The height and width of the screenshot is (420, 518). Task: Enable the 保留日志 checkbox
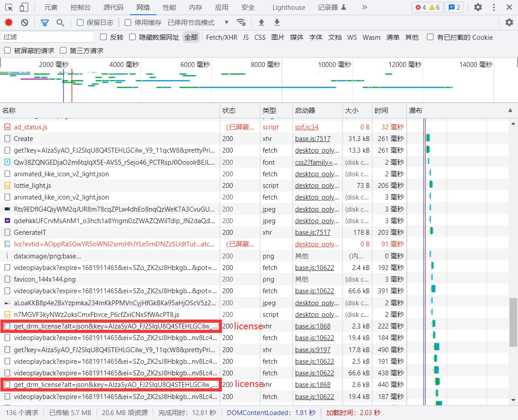point(80,22)
